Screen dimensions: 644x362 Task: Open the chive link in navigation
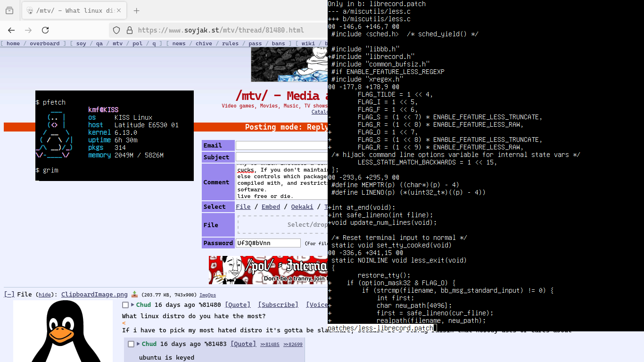(x=204, y=43)
